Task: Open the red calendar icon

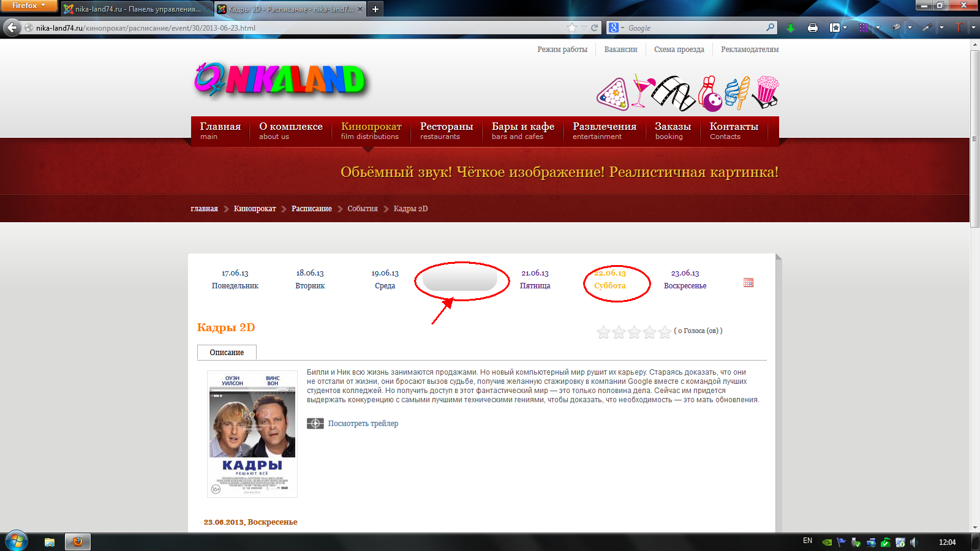Action: [x=748, y=282]
